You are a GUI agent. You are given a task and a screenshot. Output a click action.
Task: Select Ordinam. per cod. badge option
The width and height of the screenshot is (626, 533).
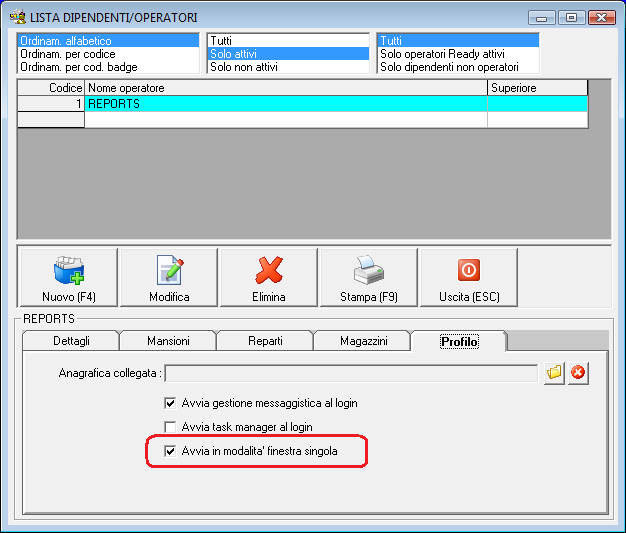(108, 67)
